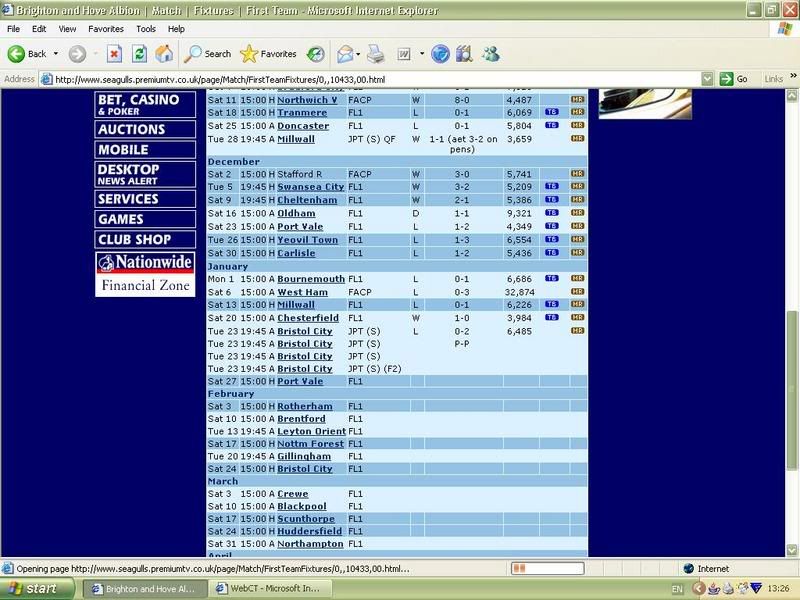800x600 pixels.
Task: Click the vertical scrollbar down arrow
Action: (792, 550)
